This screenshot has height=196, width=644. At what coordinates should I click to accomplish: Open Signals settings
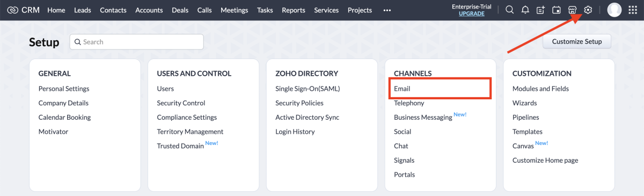coord(404,160)
